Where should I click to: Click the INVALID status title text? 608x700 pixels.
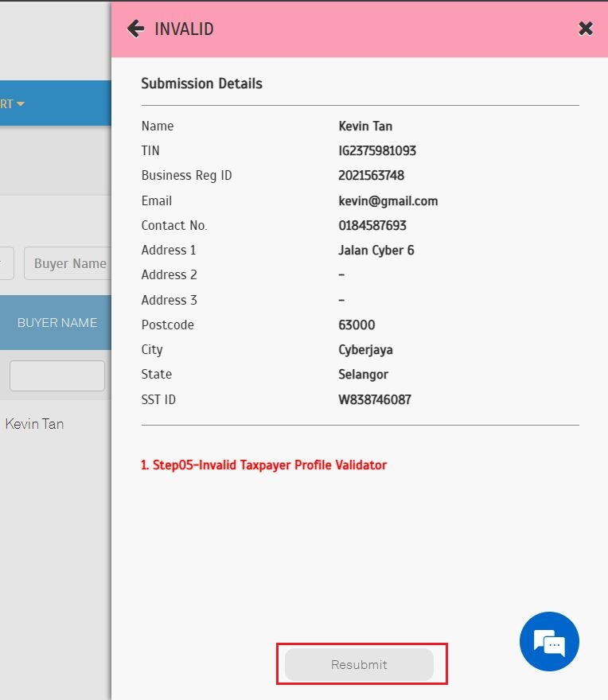click(x=184, y=29)
